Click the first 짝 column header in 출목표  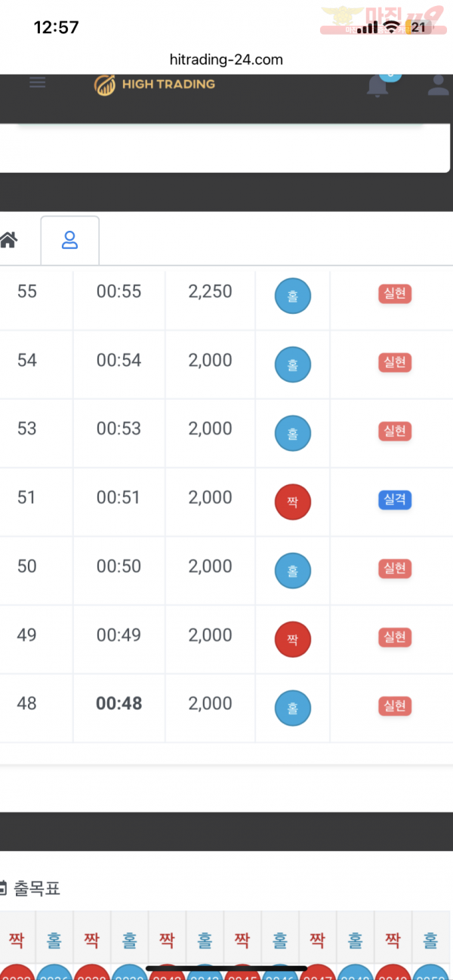(x=17, y=941)
